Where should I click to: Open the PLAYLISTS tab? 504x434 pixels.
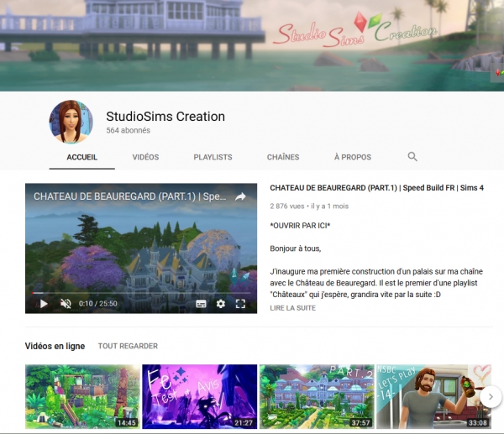[x=213, y=157]
